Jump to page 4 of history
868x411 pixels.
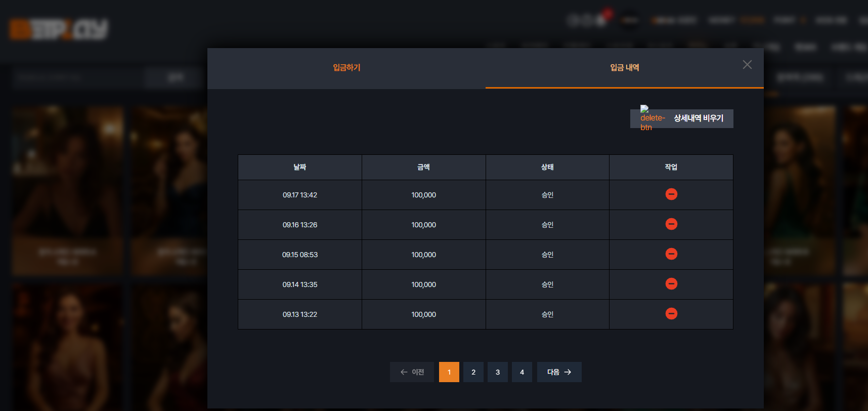pos(522,372)
